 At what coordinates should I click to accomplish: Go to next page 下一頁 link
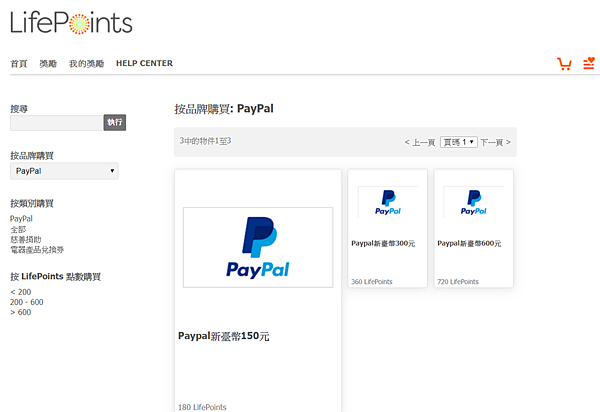pyautogui.click(x=496, y=142)
